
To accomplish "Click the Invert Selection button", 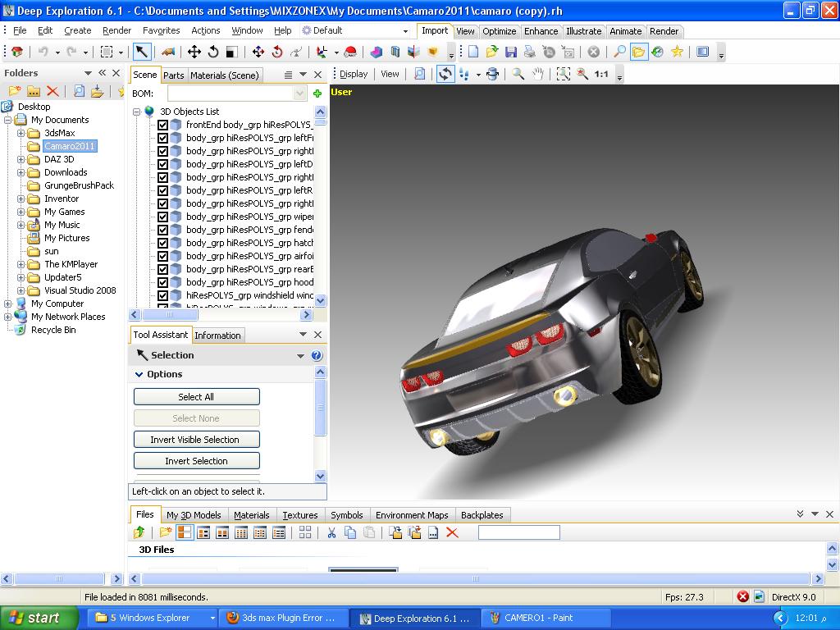I will [x=196, y=461].
